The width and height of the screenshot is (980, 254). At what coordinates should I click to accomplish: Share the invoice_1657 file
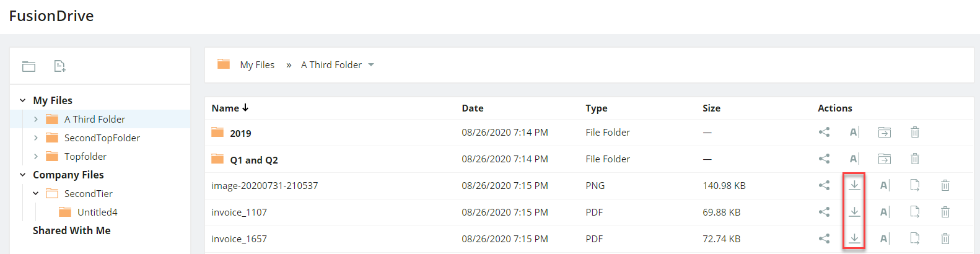[824, 239]
